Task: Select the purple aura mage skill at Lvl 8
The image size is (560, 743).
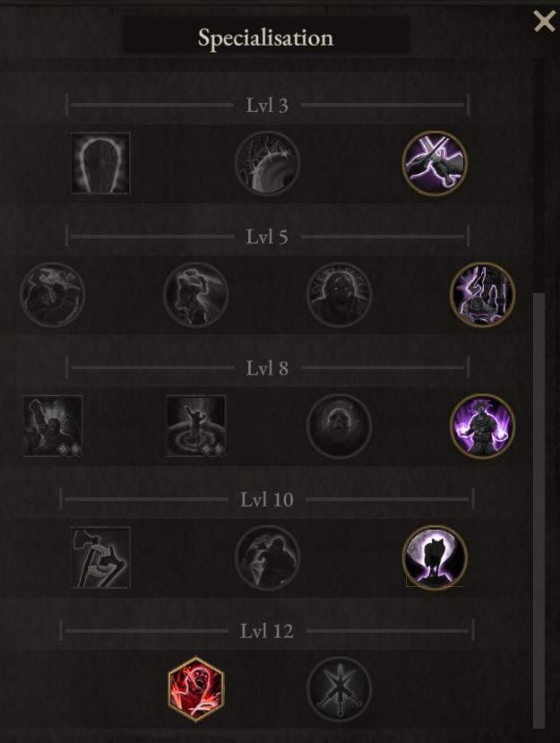Action: click(x=482, y=426)
